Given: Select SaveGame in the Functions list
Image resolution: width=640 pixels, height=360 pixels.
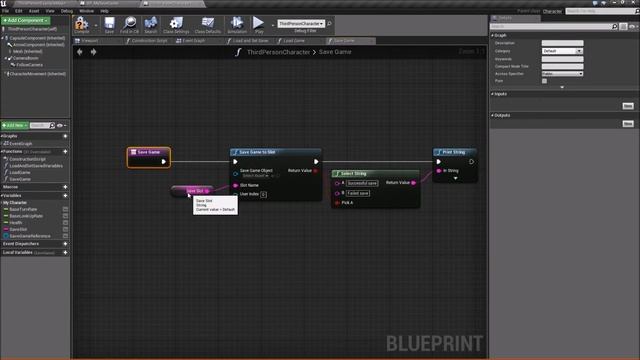Looking at the screenshot, I should coord(20,179).
